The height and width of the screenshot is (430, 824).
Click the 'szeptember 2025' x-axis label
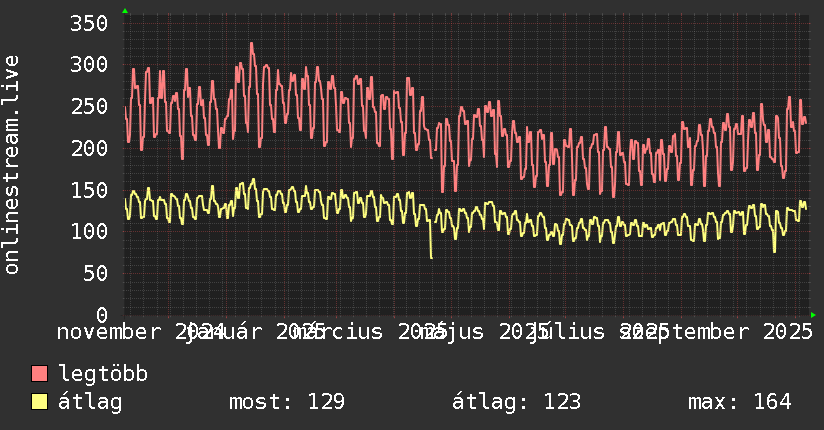pos(716,332)
